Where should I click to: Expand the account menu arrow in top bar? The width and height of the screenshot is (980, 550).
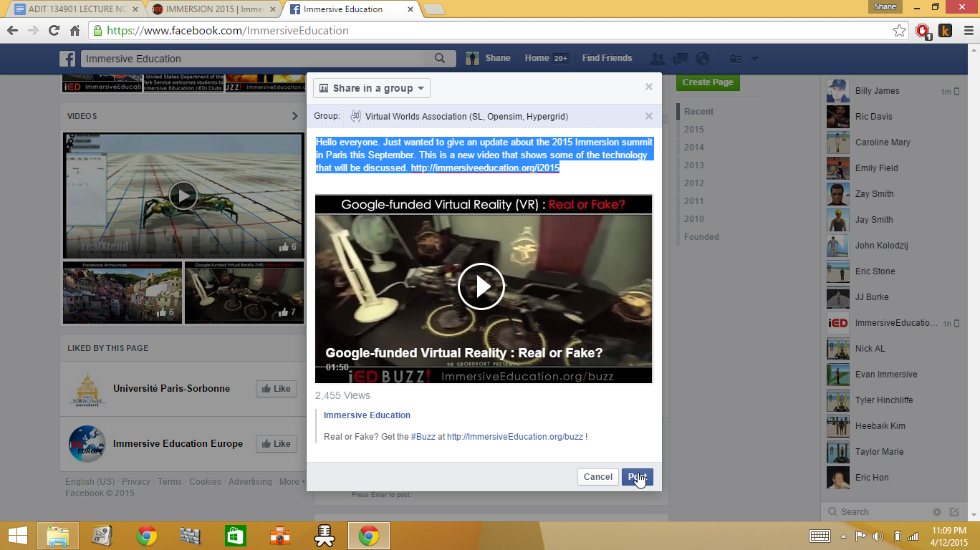point(754,59)
